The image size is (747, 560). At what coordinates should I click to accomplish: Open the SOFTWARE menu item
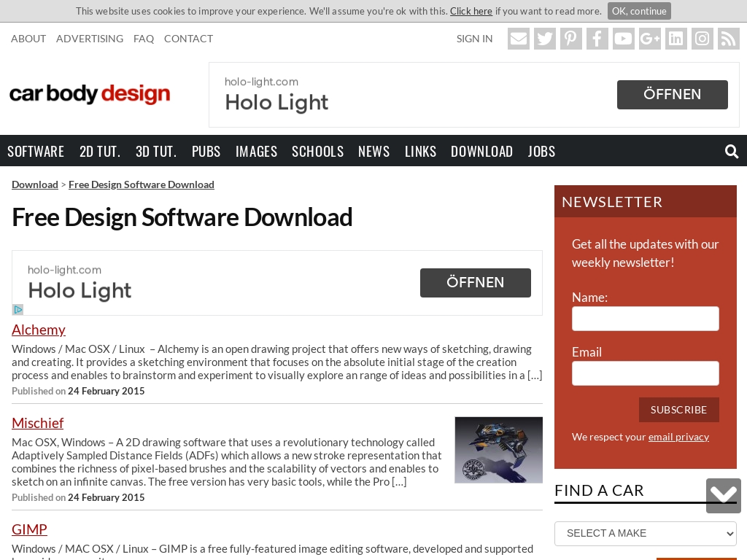[x=36, y=151]
